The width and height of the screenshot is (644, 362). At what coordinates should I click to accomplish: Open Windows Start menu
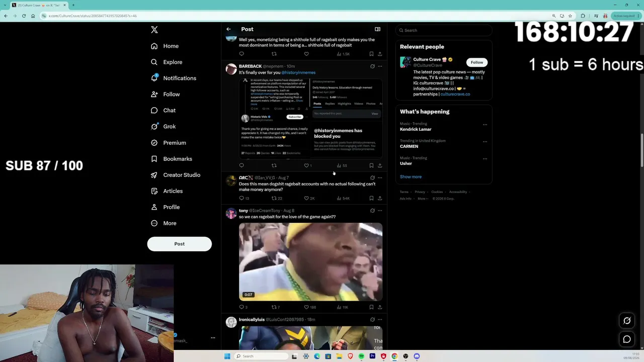coord(227,356)
